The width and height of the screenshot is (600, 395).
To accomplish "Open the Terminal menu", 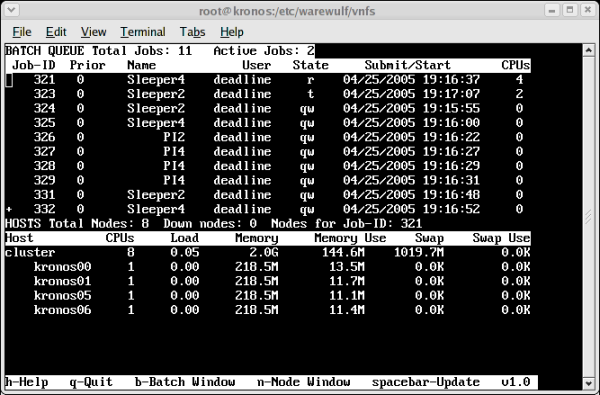I will (x=143, y=32).
